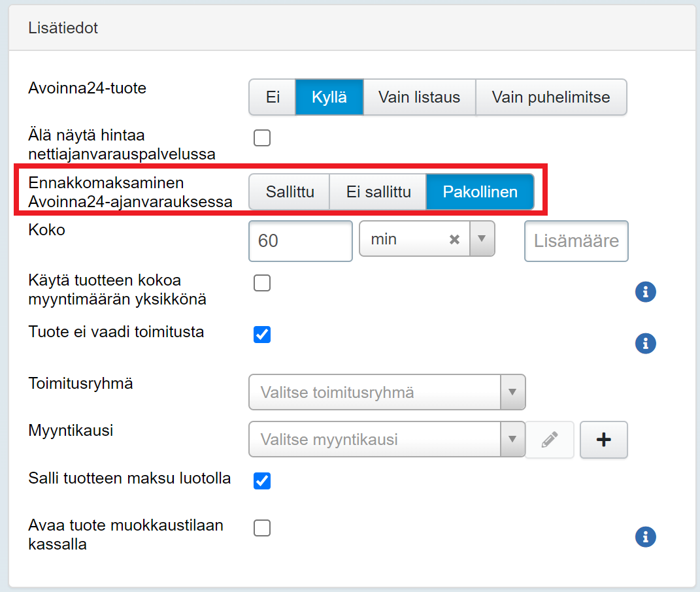Viewport: 700px width, 592px height.
Task: Uncheck 'Tuote ei vaadi toimitusta'
Action: 262,335
